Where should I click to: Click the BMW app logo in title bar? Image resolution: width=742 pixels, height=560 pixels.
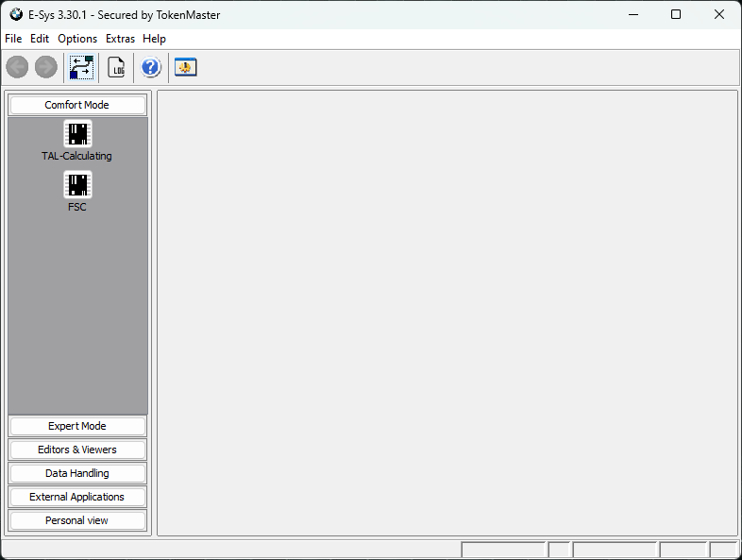click(16, 15)
